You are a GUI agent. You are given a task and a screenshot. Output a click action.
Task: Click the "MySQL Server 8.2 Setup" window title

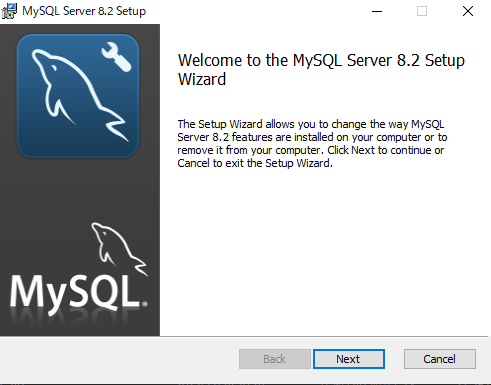coord(84,11)
